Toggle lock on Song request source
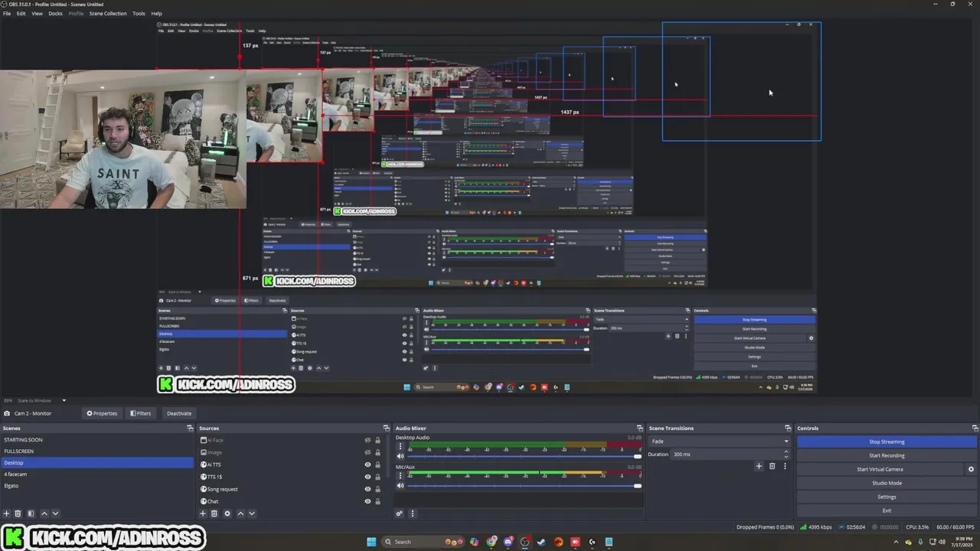 tap(377, 489)
